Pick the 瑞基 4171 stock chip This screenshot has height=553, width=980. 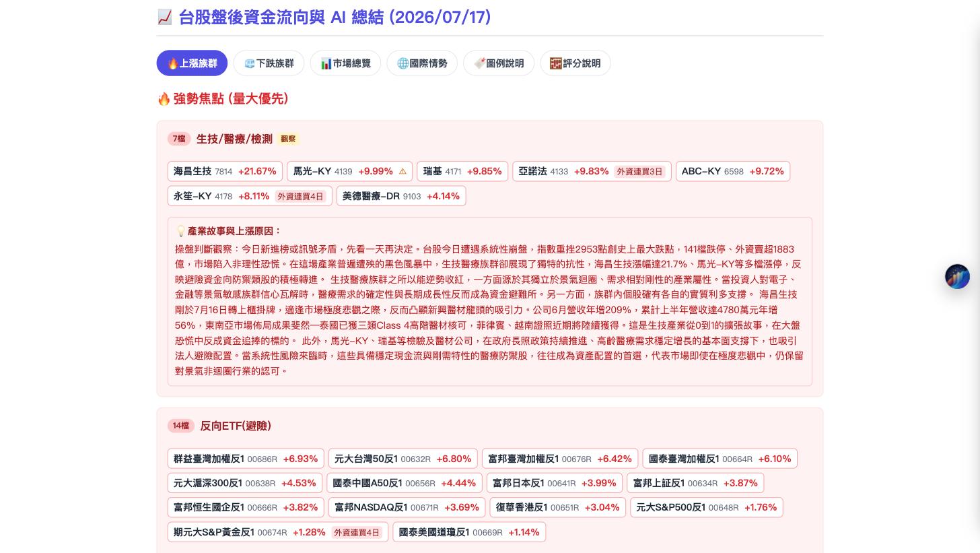pos(462,171)
